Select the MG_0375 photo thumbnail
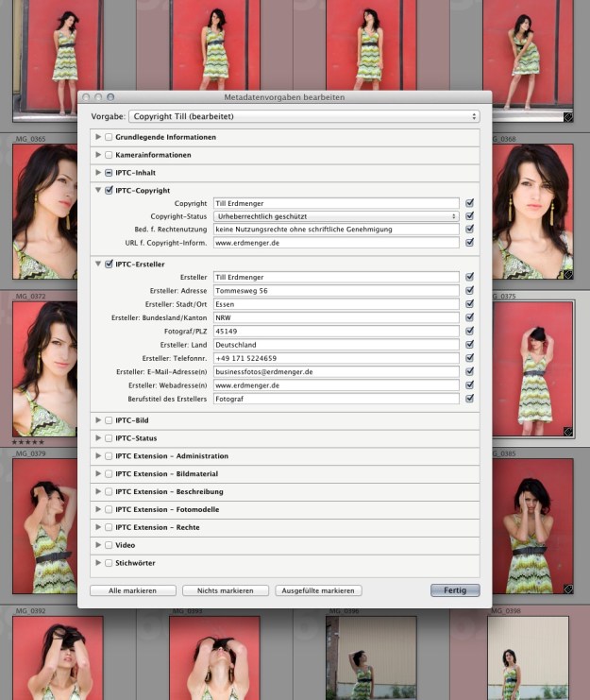 (533, 368)
